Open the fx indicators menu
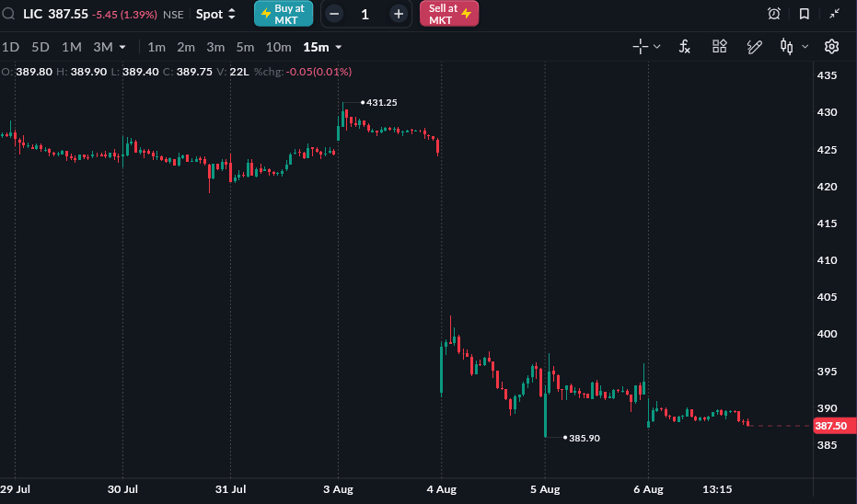The image size is (857, 504). [684, 47]
